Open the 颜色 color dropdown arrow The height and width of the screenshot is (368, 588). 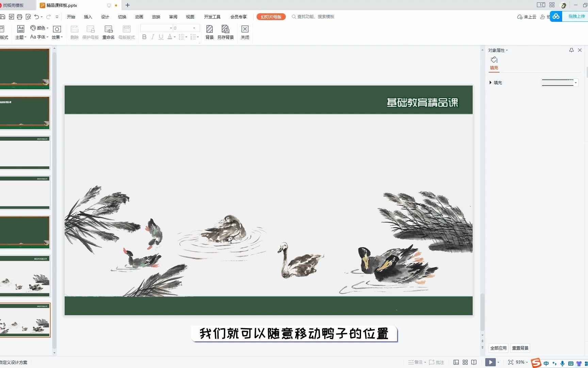click(x=47, y=28)
